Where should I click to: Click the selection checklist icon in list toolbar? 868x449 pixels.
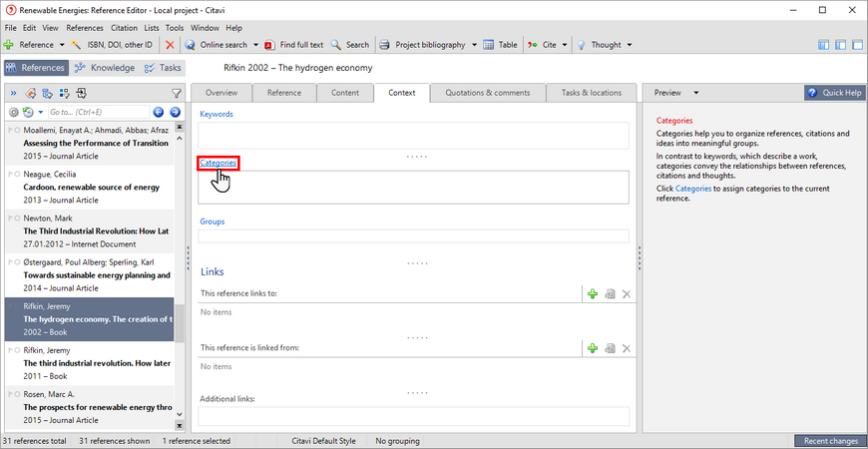click(64, 93)
